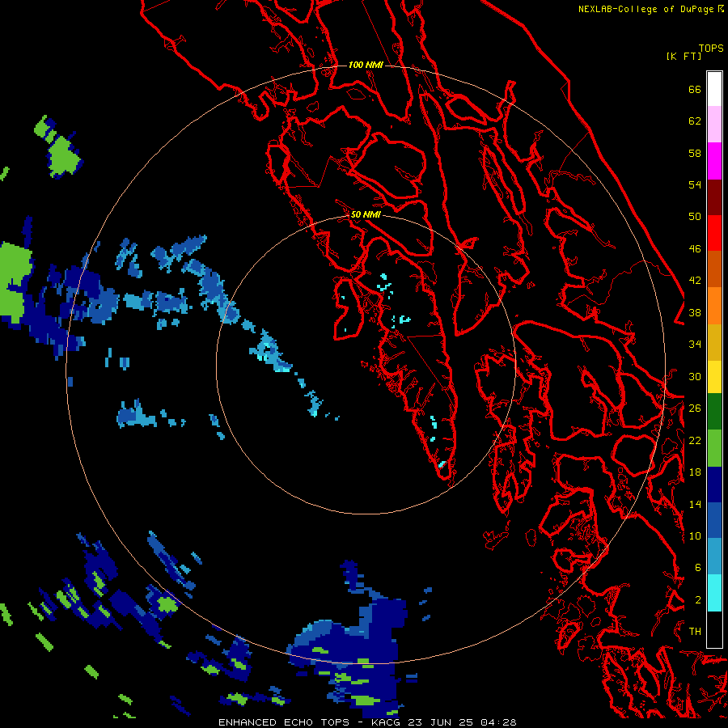Image resolution: width=728 pixels, height=728 pixels.
Task: Click the '04:28' timestamp in caption
Action: [498, 722]
